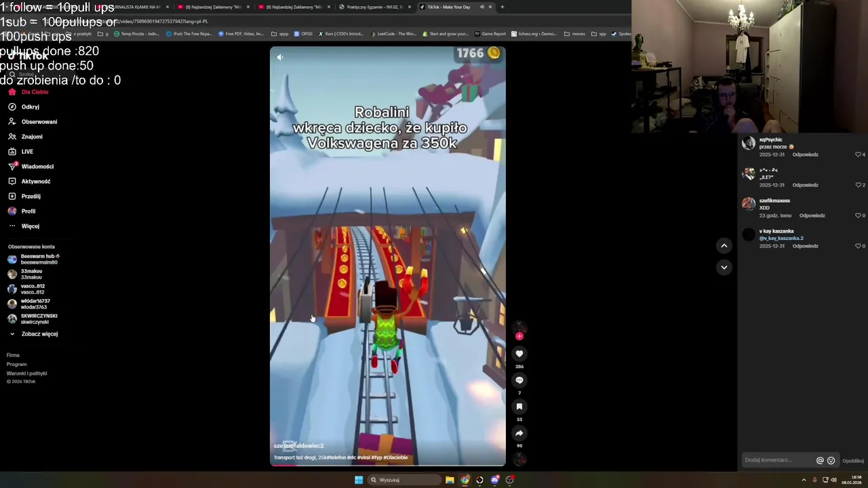The image size is (868, 488).
Task: Toggle video mute speaker icon
Action: (x=280, y=58)
